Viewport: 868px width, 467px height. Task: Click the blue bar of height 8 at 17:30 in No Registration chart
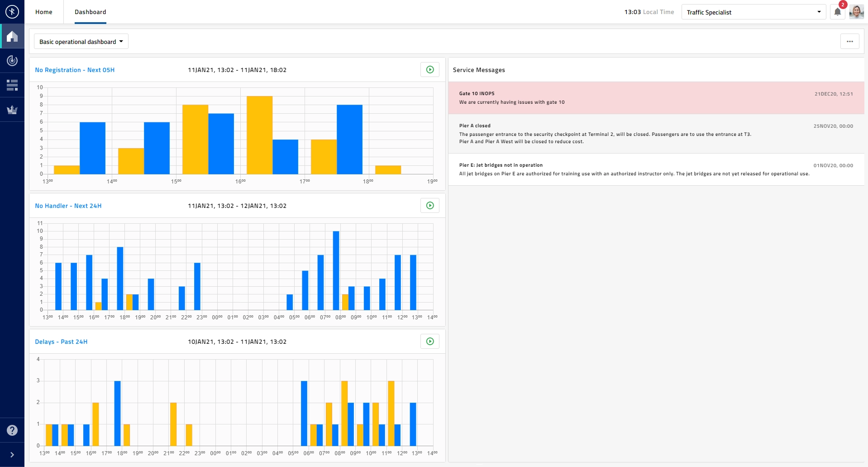(349, 140)
